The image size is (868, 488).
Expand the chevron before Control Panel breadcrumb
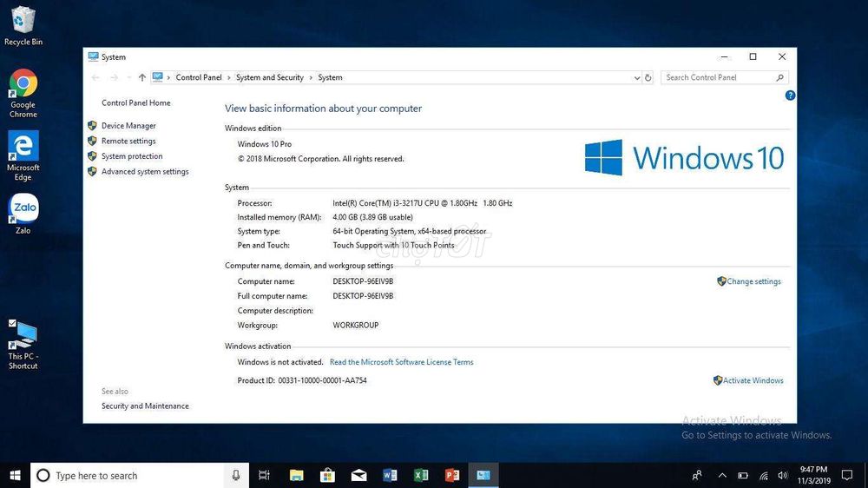tap(168, 77)
